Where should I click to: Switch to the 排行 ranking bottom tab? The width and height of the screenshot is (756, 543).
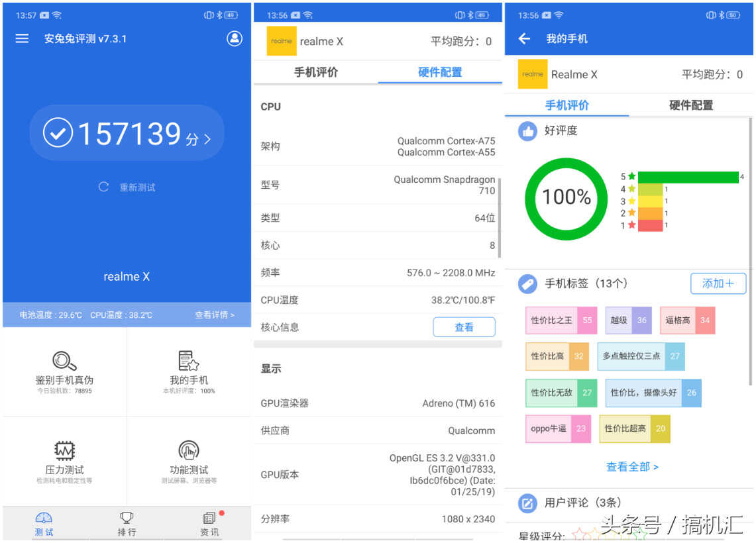pyautogui.click(x=127, y=524)
